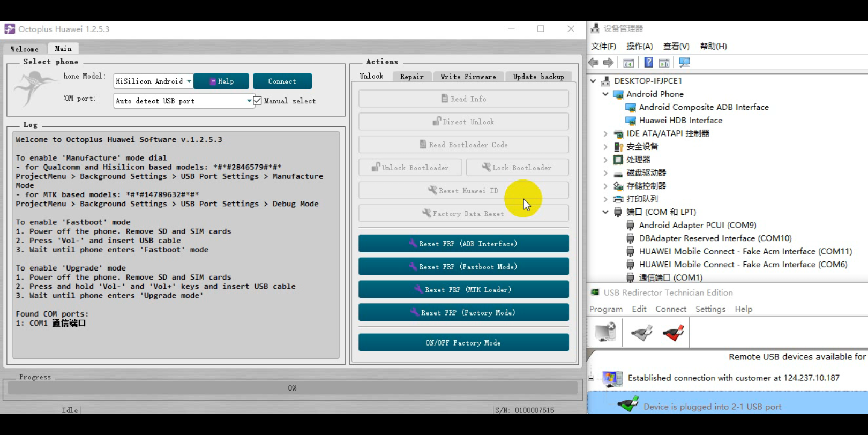Expand the 存储控制器 node
The width and height of the screenshot is (868, 435).
(605, 186)
